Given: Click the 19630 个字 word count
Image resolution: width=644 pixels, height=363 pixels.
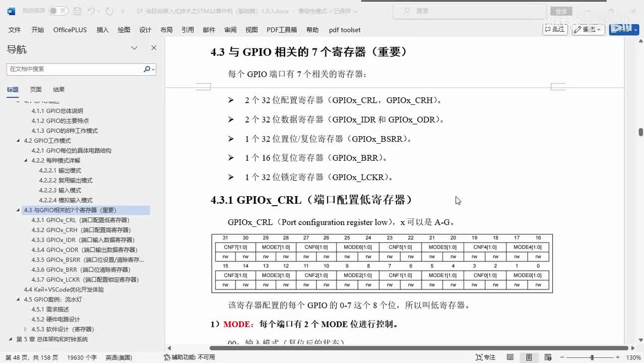Looking at the screenshot, I should [82, 357].
